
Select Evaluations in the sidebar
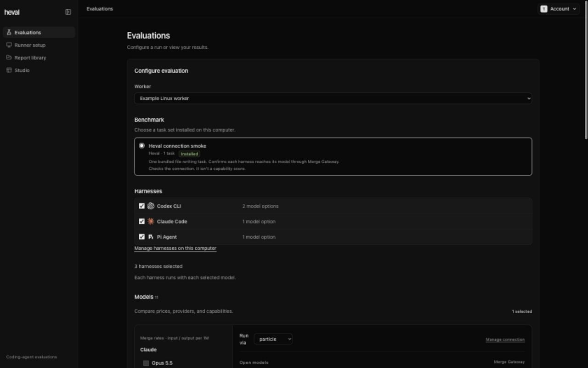(39, 32)
